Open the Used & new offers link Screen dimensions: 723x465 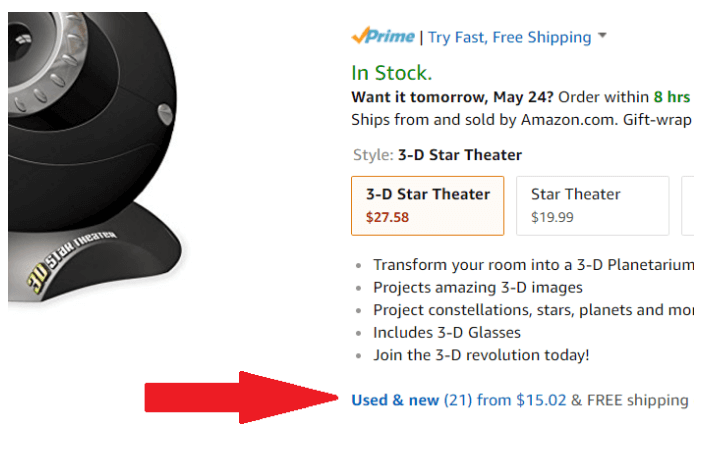395,400
